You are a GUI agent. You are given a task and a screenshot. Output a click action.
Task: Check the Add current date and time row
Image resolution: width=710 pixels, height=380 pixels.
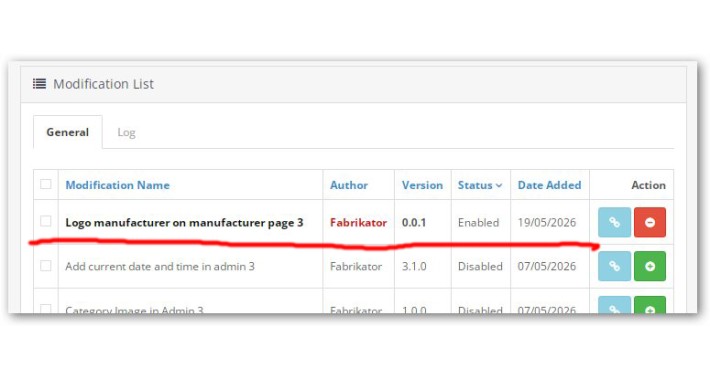(x=46, y=265)
